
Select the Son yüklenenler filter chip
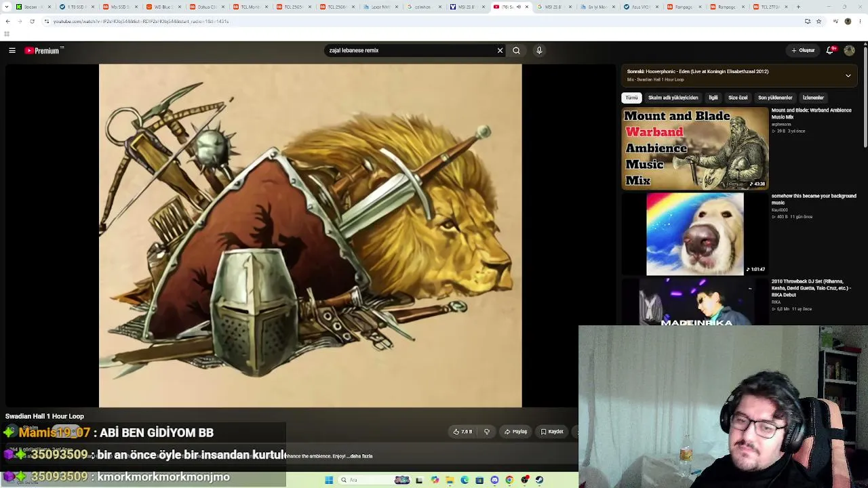click(775, 98)
